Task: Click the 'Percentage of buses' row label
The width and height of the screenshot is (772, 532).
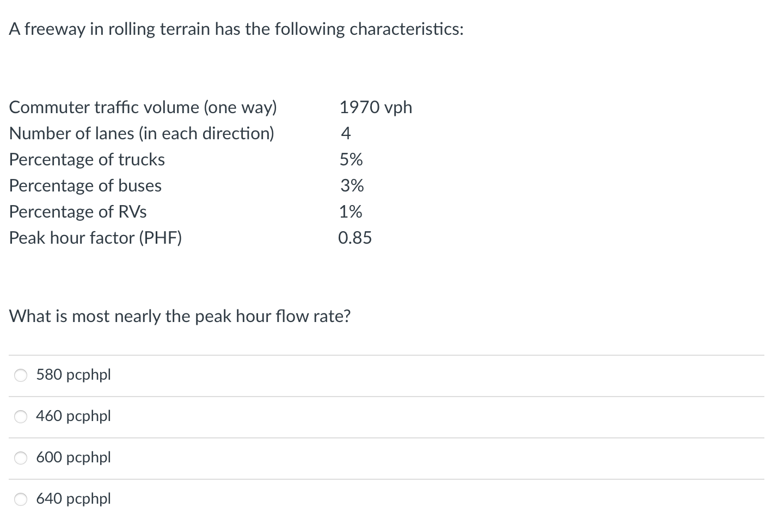Action: tap(85, 185)
